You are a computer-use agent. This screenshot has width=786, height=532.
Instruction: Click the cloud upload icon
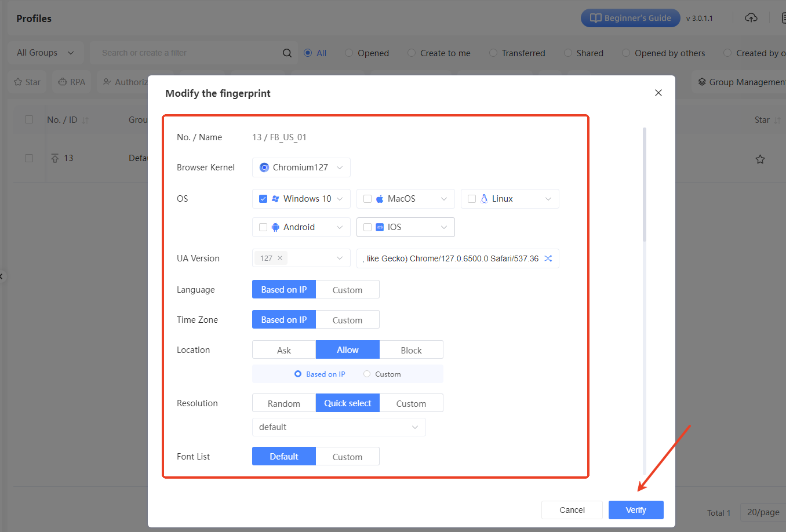751,18
